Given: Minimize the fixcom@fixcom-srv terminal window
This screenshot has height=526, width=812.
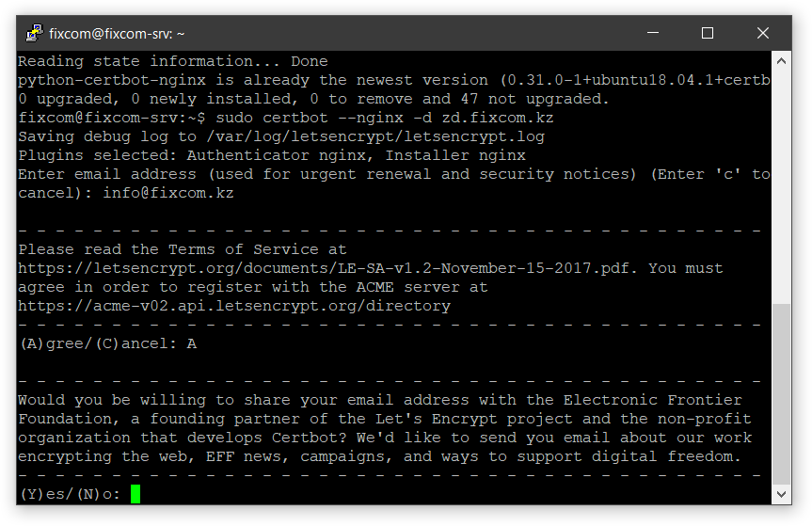Looking at the screenshot, I should (x=653, y=33).
